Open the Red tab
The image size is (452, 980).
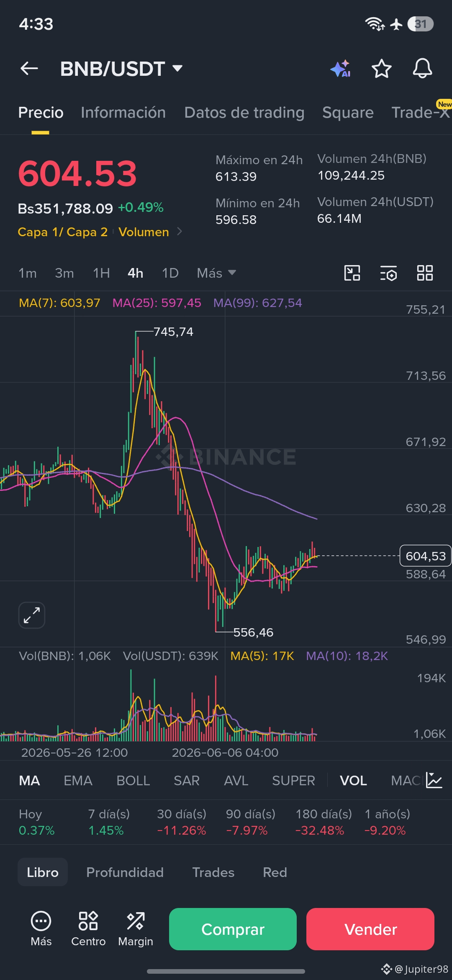click(275, 872)
